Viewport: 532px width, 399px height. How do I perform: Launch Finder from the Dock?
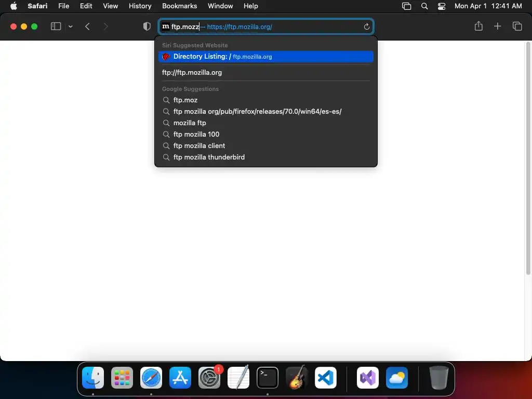(x=93, y=378)
